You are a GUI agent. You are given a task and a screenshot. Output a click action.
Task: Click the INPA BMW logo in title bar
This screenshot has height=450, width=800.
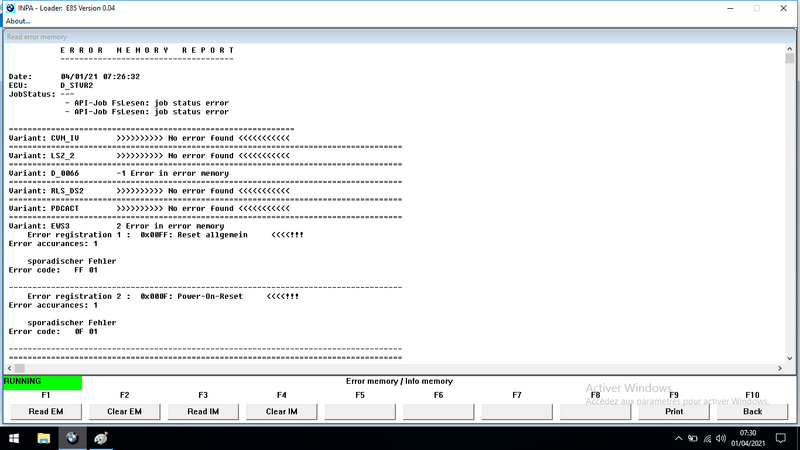pyautogui.click(x=10, y=8)
